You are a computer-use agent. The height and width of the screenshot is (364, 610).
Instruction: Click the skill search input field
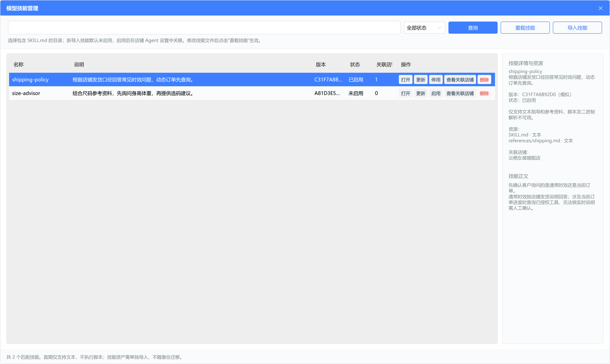point(204,28)
